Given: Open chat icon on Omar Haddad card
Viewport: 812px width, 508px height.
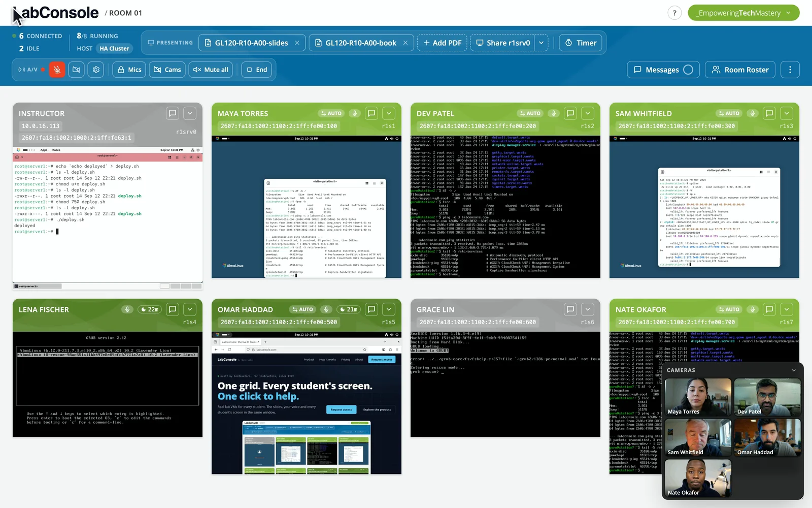Looking at the screenshot, I should [371, 309].
